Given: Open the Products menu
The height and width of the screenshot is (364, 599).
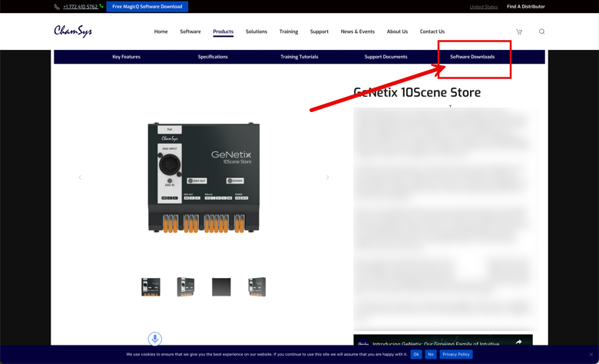Looking at the screenshot, I should click(x=223, y=31).
